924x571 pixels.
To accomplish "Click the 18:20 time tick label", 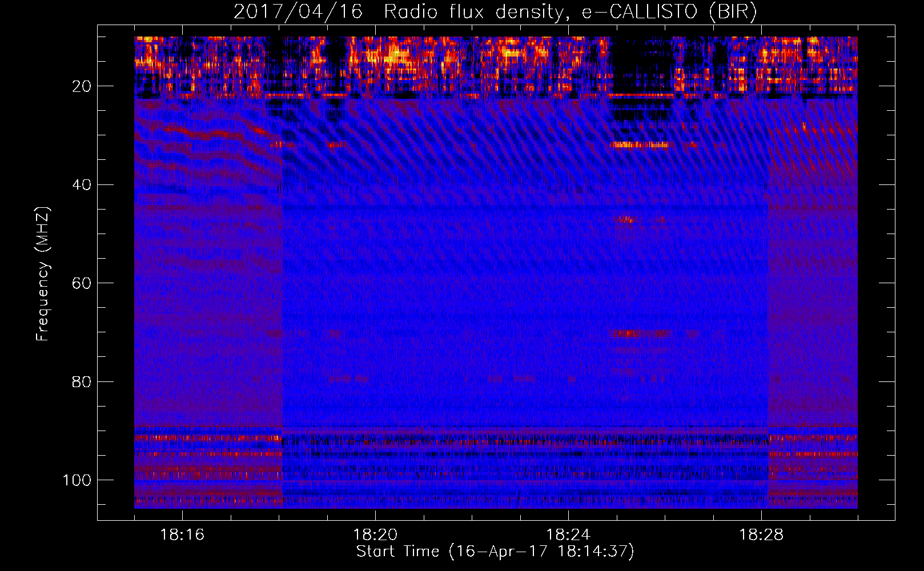I will [x=375, y=535].
